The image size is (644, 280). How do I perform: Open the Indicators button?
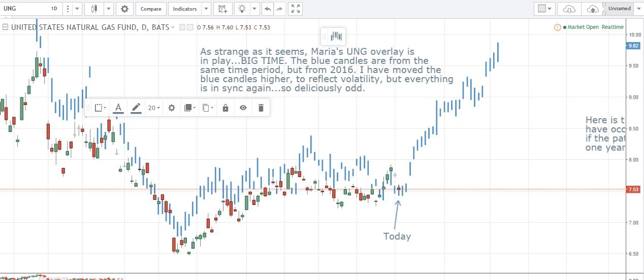pyautogui.click(x=184, y=9)
